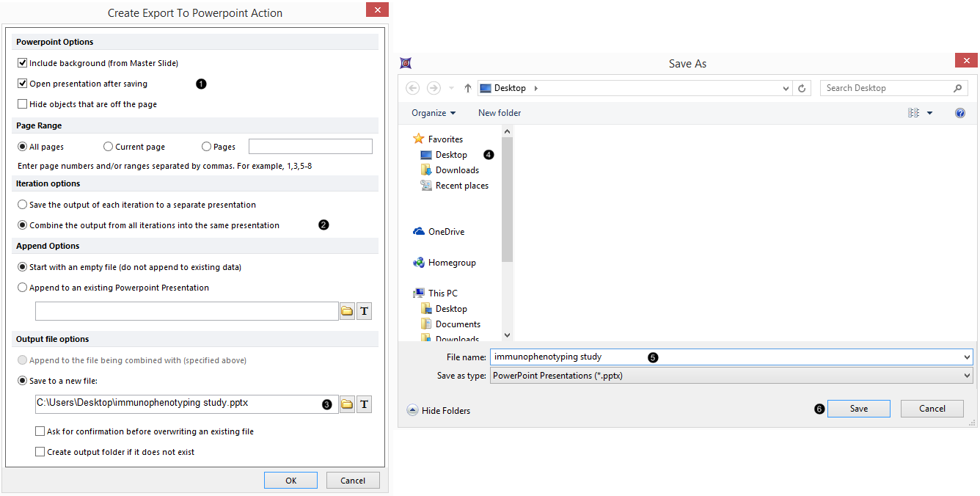
Task: Select the Current page radio button
Action: (109, 147)
